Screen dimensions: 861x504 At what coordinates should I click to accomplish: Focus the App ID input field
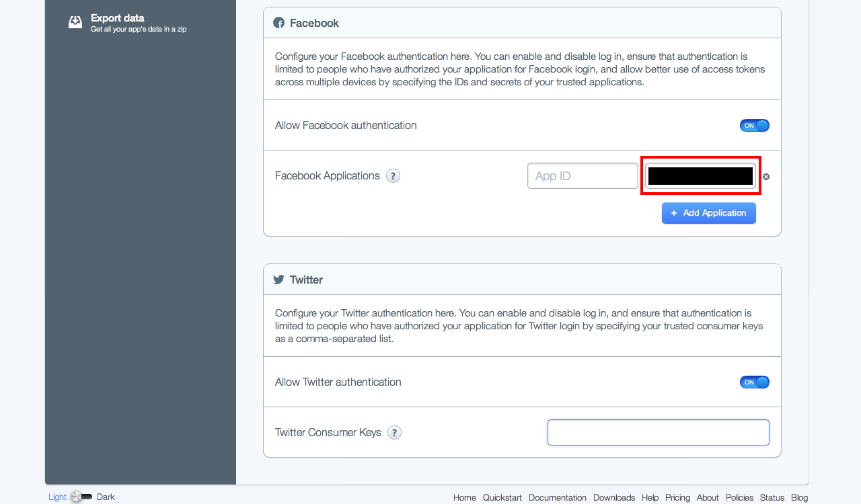pyautogui.click(x=583, y=176)
